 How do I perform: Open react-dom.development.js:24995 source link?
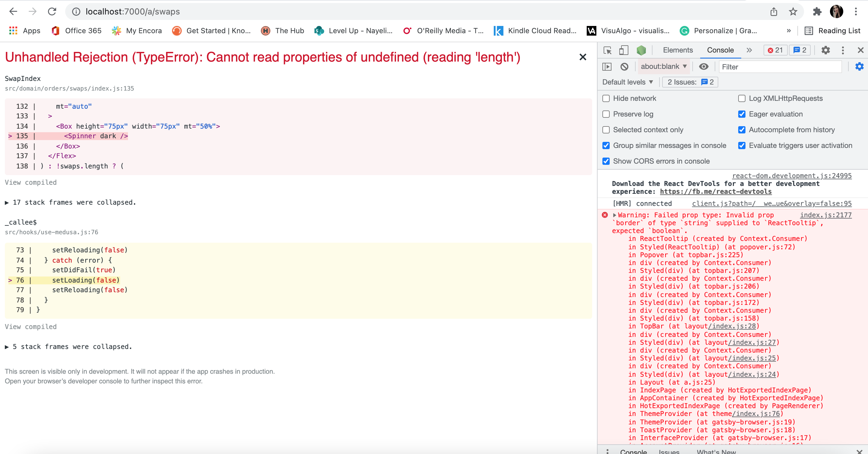(792, 176)
